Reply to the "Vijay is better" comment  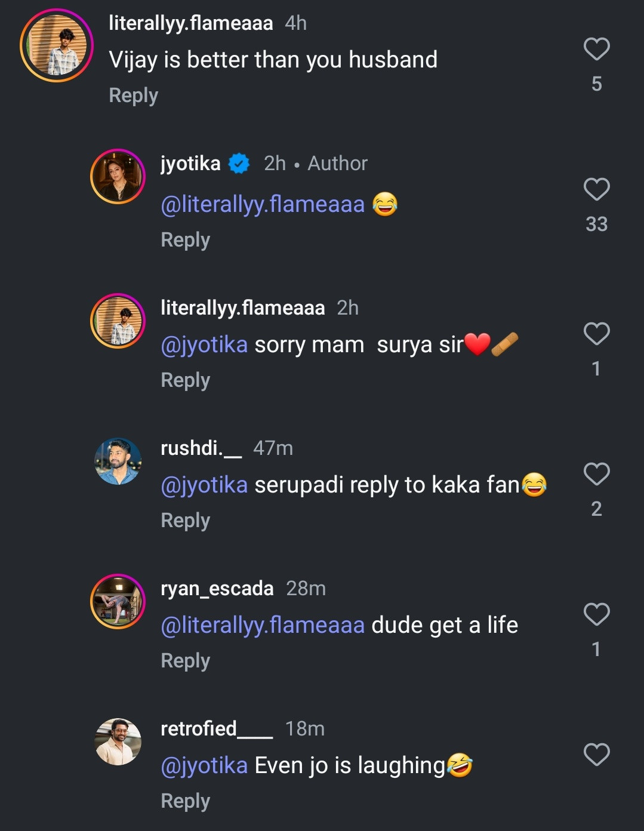(133, 96)
